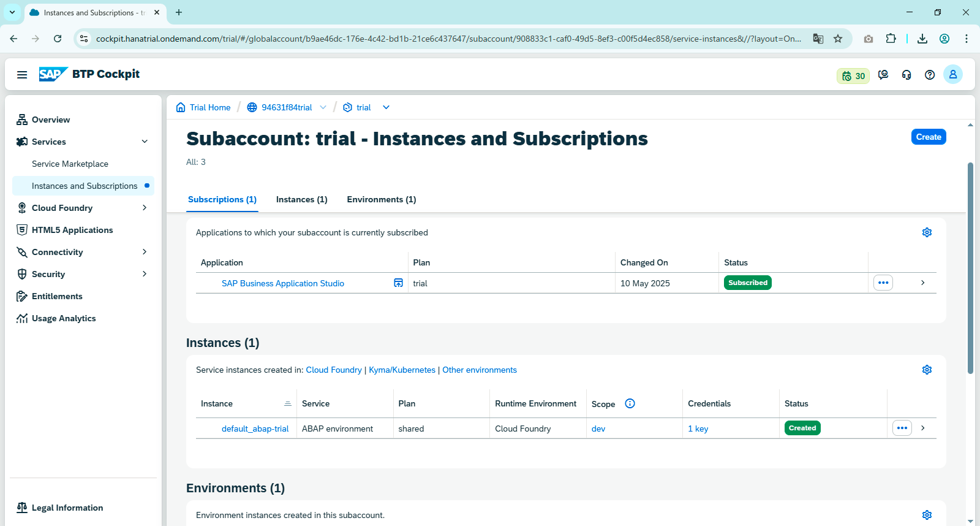Open browser extensions puzzle icon
Viewport: 980px width, 526px height.
(891, 39)
